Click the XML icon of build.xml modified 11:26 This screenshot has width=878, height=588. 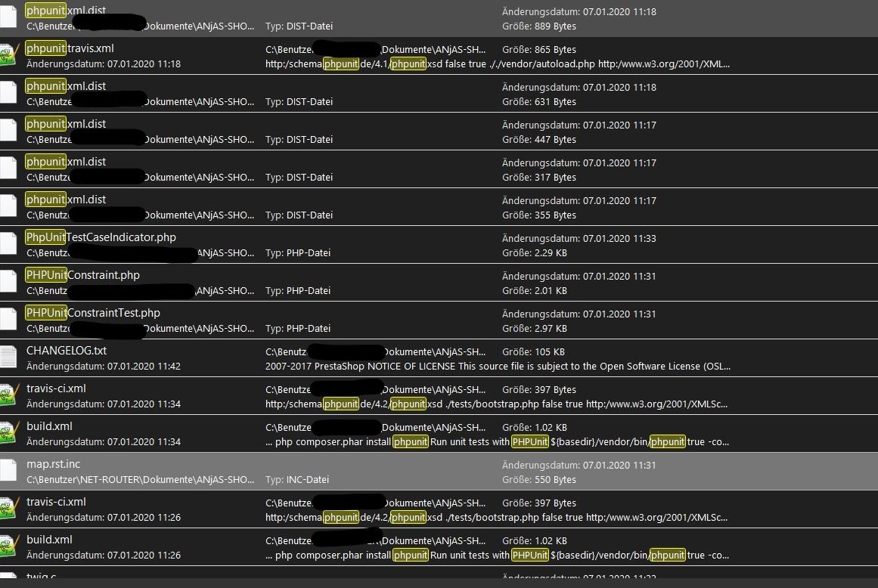click(x=8, y=546)
